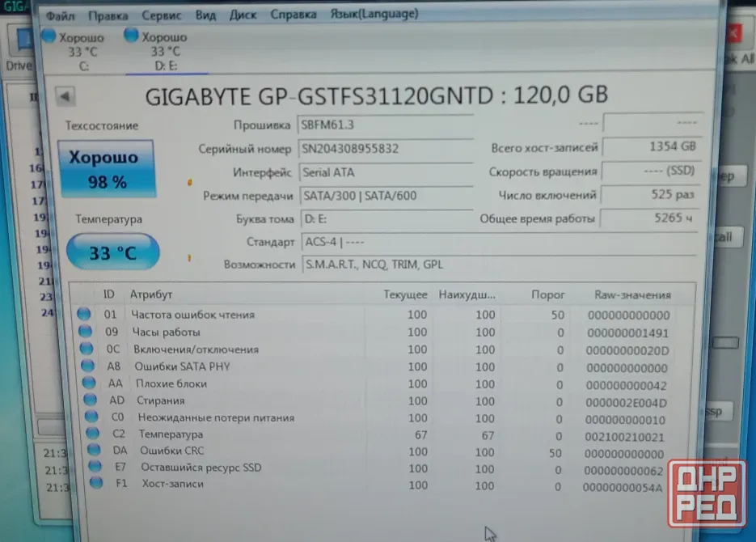Select the Включения/отключения attribute name
Screen dimensions: 756x542
196,349
